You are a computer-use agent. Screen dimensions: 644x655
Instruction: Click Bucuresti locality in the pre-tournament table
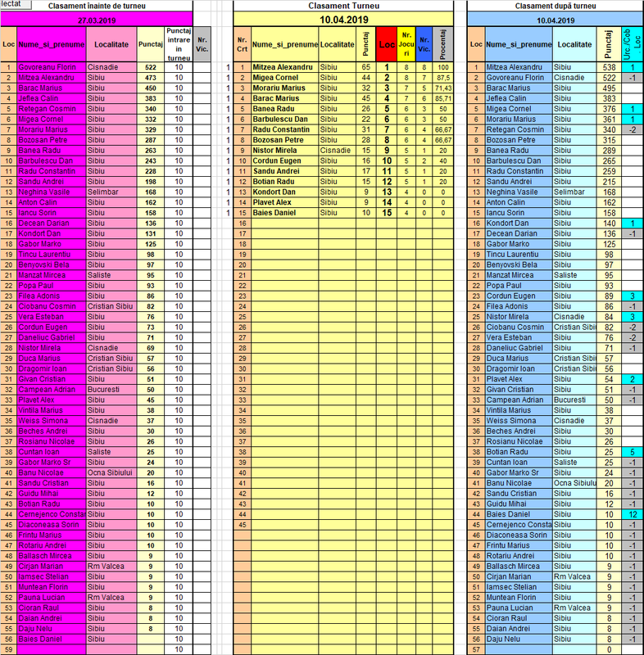coord(111,390)
